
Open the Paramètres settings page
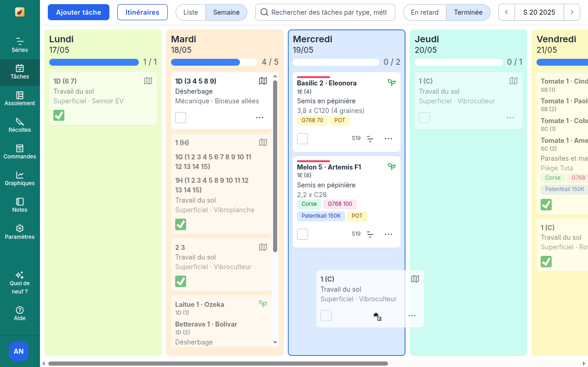20,232
